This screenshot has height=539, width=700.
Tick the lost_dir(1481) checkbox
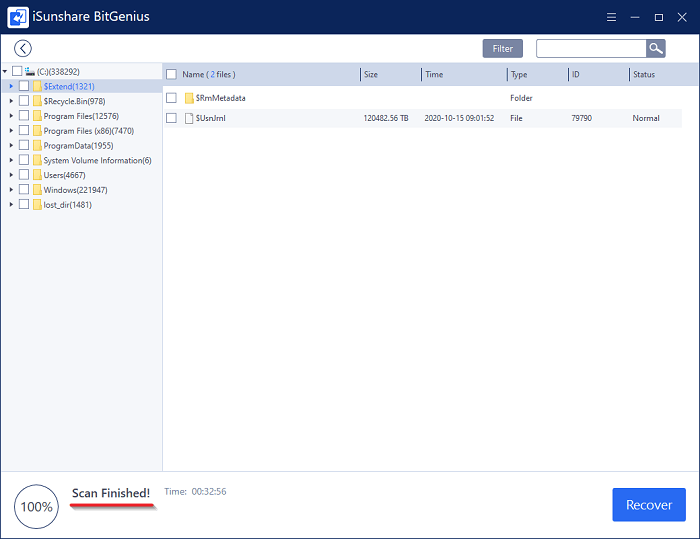(24, 204)
